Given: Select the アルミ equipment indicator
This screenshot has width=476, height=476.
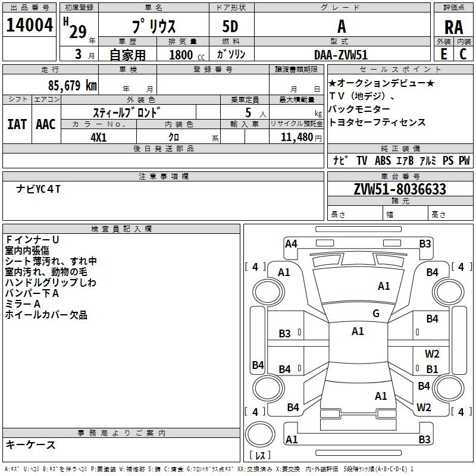Looking at the screenshot, I should [x=428, y=161].
